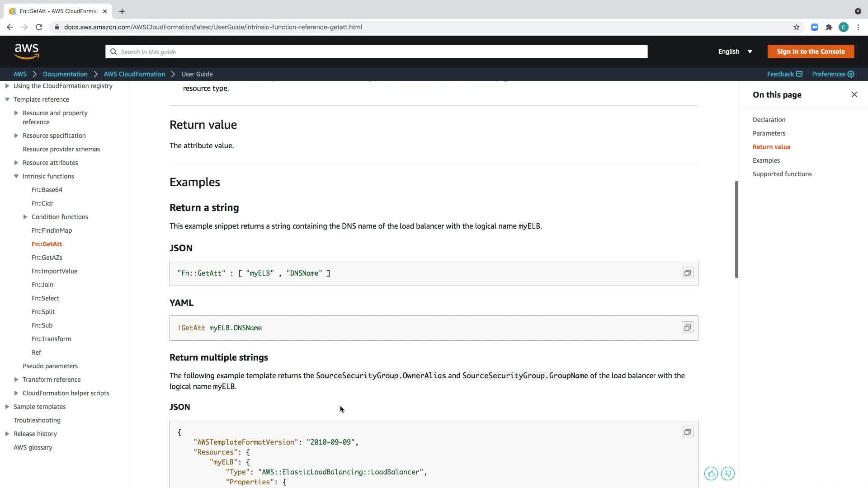Image resolution: width=868 pixels, height=488 pixels.
Task: Open the browser extensions puzzle icon
Action: [829, 27]
